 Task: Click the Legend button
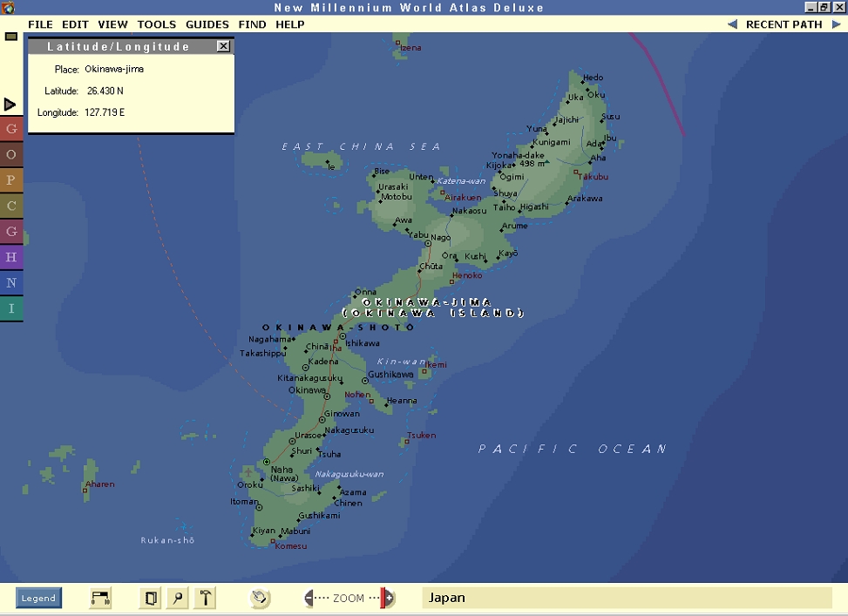(38, 599)
